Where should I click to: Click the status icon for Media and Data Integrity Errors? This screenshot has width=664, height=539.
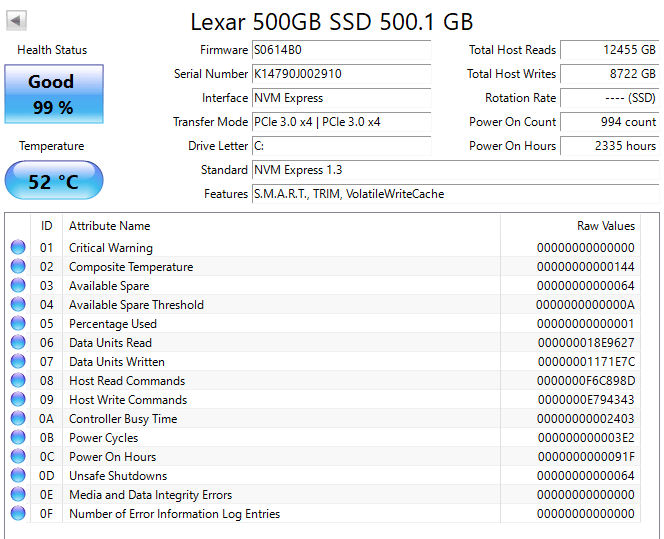click(x=18, y=494)
